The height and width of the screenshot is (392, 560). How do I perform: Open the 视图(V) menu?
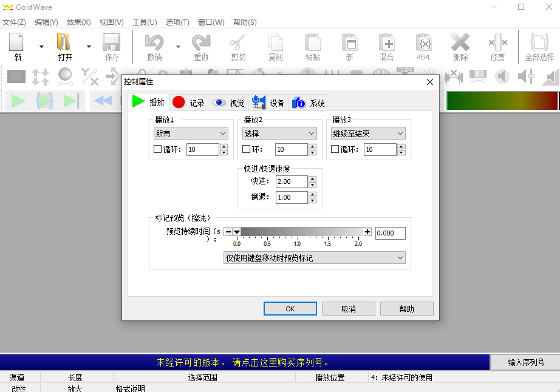point(111,22)
